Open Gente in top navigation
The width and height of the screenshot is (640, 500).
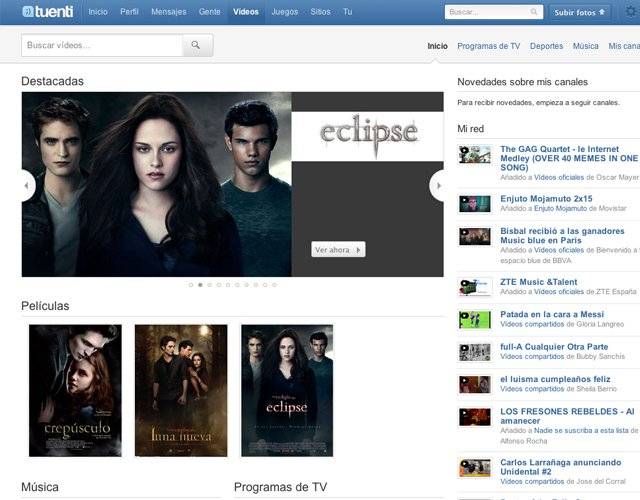point(209,12)
